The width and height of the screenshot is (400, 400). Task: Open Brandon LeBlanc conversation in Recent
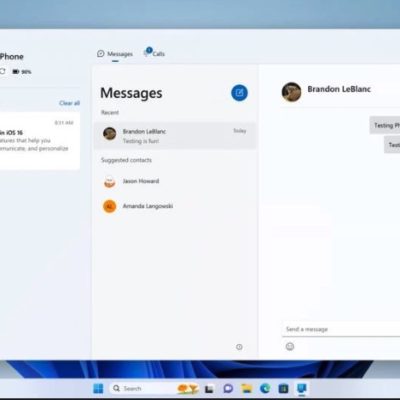(x=175, y=136)
